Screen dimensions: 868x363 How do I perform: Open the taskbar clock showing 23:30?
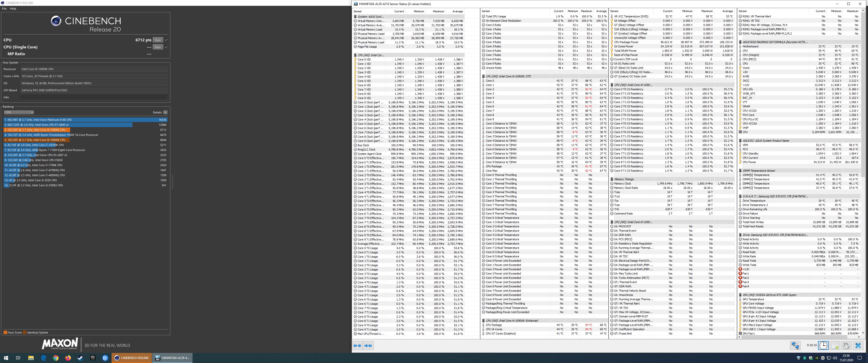point(847,358)
